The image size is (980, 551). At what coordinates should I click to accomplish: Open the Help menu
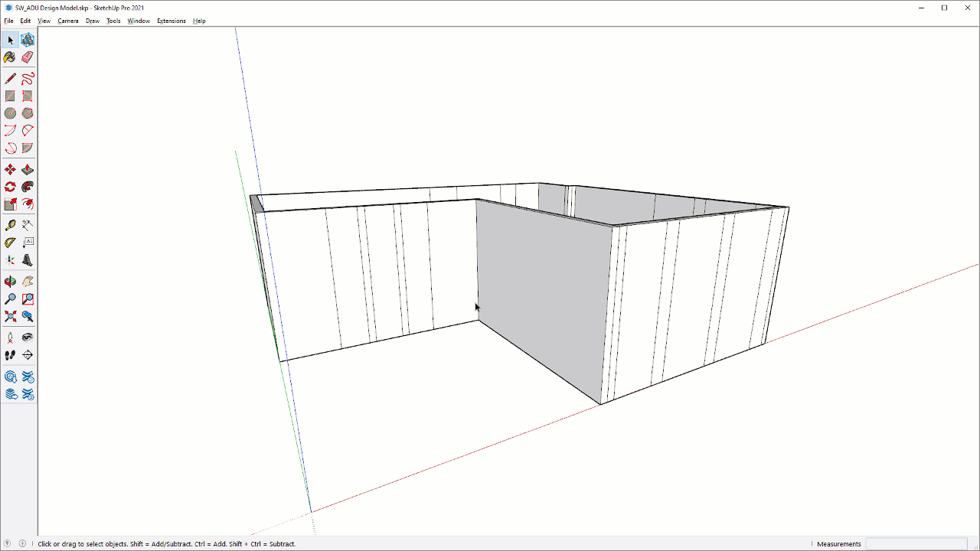tap(199, 21)
